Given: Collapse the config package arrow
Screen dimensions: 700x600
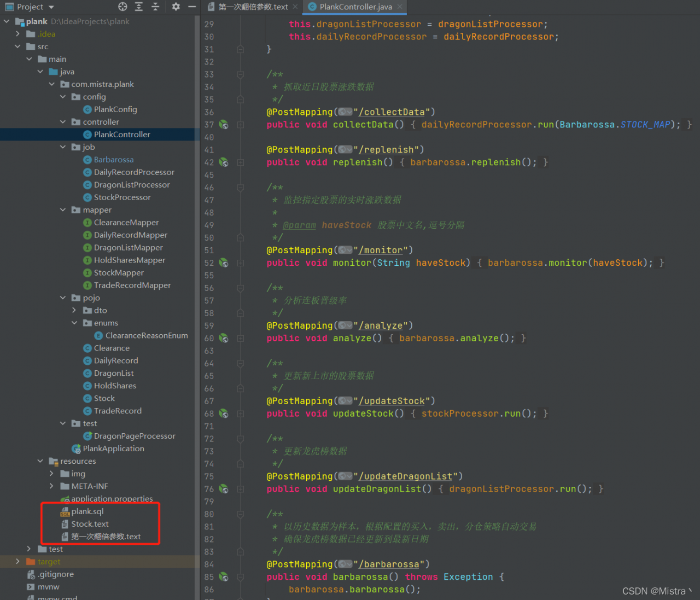Looking at the screenshot, I should pyautogui.click(x=63, y=97).
